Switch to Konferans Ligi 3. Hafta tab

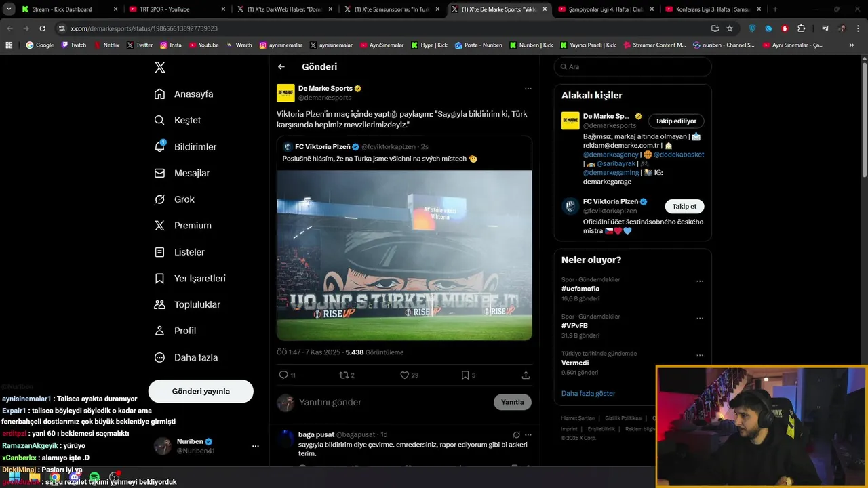coord(712,9)
